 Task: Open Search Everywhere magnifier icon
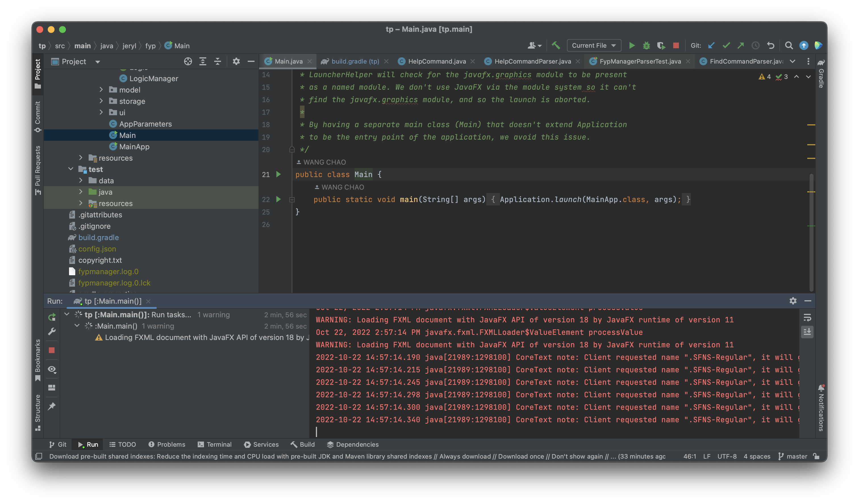(x=789, y=45)
